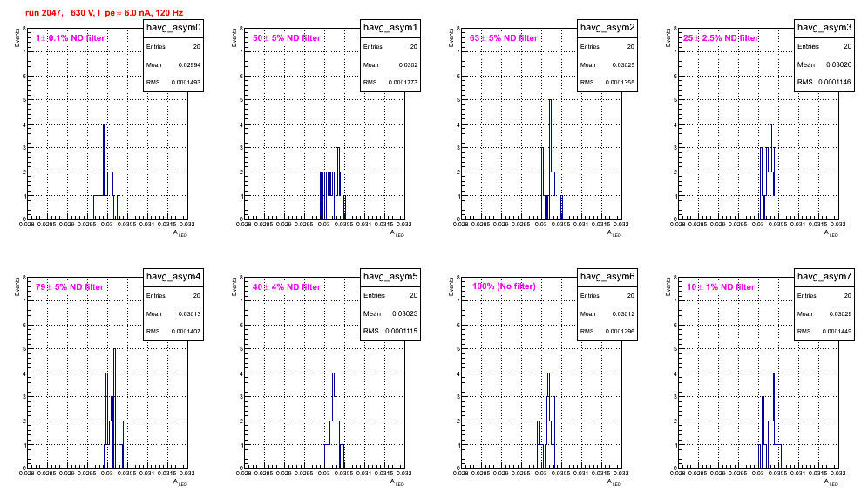Image resolution: width=868 pixels, height=498 pixels.
Task: Click Mean 0.03025 in havg_asym2 stats
Action: [x=607, y=64]
